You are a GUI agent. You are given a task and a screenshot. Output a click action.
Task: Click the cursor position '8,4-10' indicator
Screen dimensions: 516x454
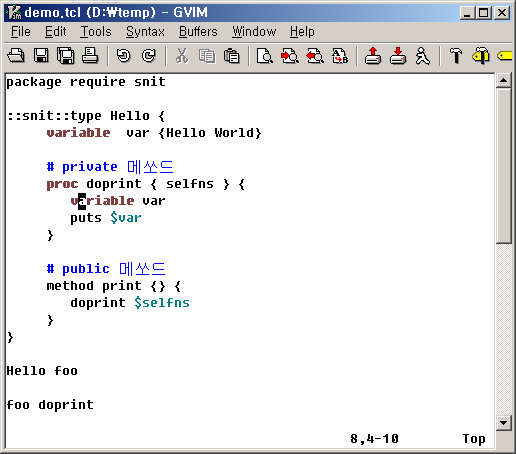click(374, 439)
